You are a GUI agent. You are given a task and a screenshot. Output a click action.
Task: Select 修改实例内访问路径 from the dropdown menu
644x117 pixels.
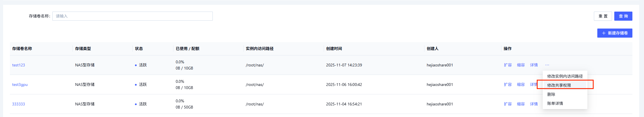click(x=565, y=76)
